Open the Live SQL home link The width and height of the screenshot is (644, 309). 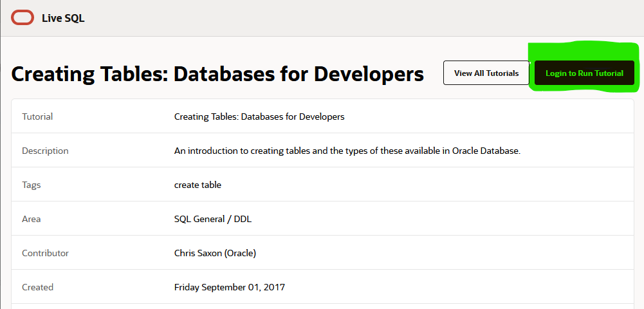(63, 18)
